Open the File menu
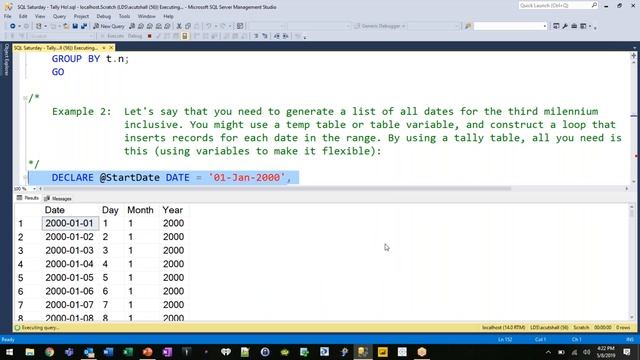This screenshot has height=360, width=640. pos(8,16)
